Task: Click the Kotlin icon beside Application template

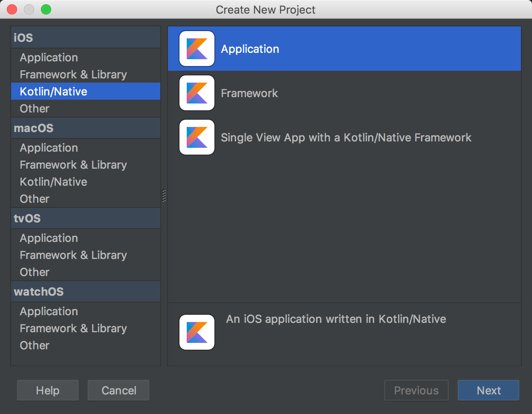Action: 197,49
